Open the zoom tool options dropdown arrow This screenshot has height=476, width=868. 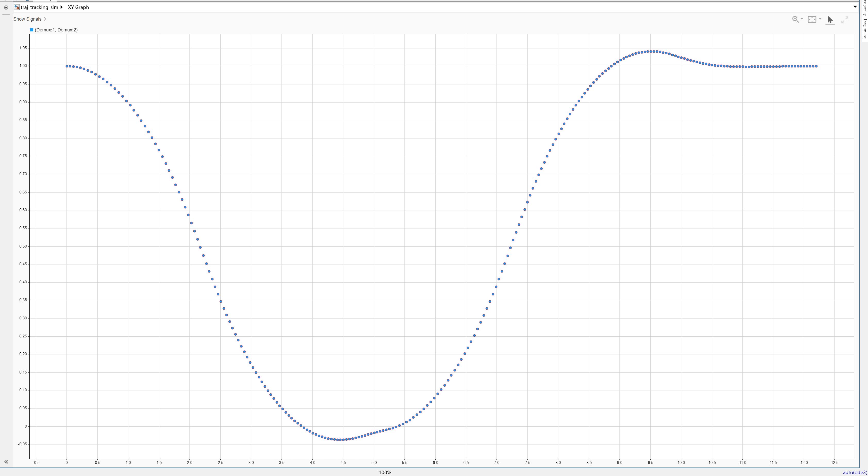tap(802, 19)
